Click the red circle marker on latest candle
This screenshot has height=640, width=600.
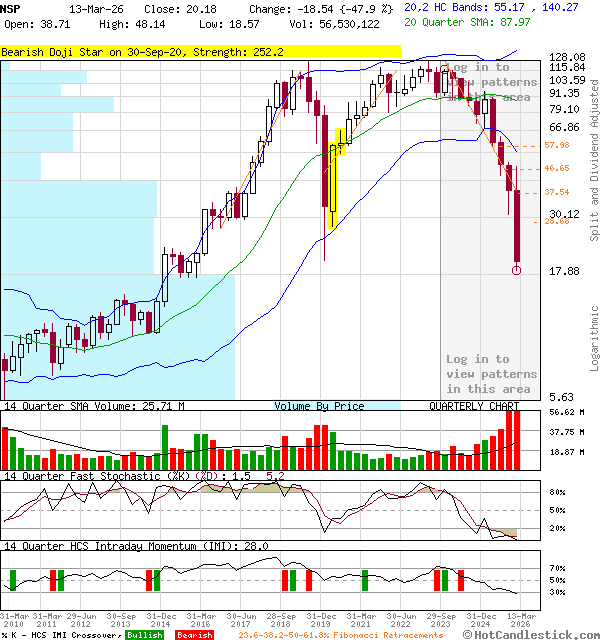(517, 270)
